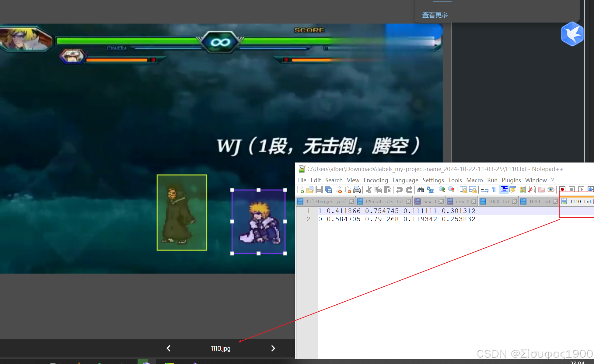Image resolution: width=594 pixels, height=364 pixels.
Task: Click the Find binoculars icon
Action: pos(420,190)
